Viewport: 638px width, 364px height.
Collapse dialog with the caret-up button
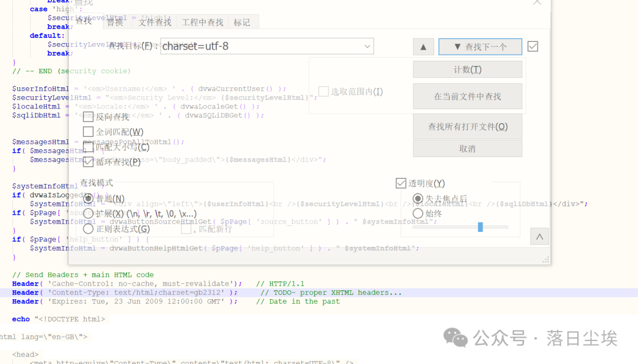click(539, 237)
